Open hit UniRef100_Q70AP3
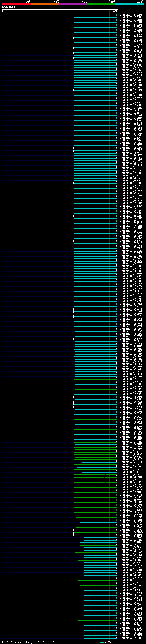Viewport: 146px width, 644px height. (131, 32)
